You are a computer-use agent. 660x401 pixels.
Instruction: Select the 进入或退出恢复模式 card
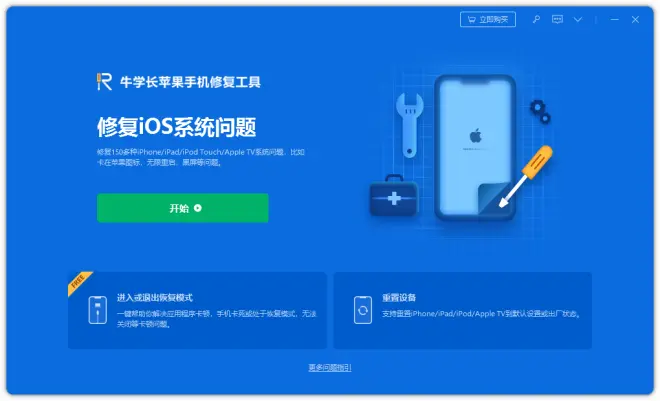197,310
